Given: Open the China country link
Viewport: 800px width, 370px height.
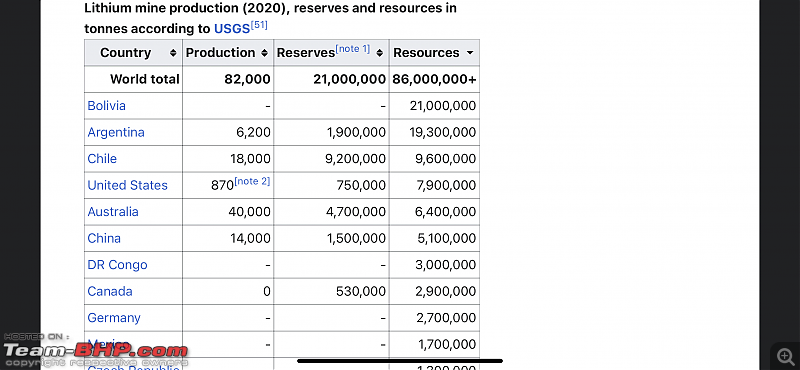Looking at the screenshot, I should pyautogui.click(x=104, y=238).
